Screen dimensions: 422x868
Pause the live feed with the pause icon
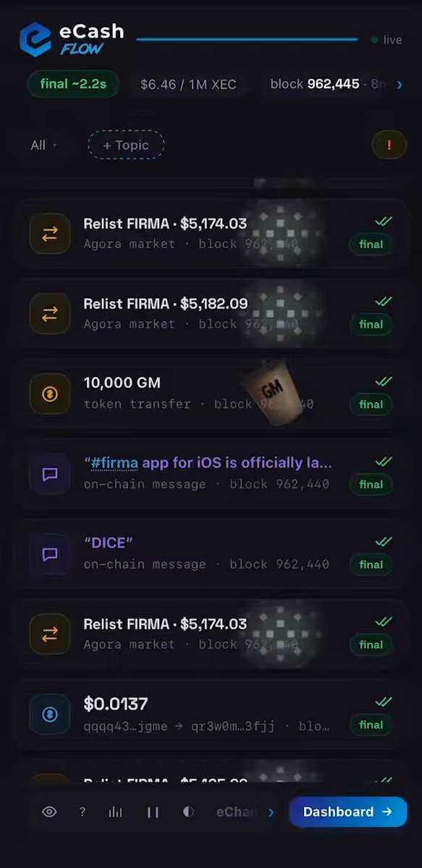click(x=153, y=812)
